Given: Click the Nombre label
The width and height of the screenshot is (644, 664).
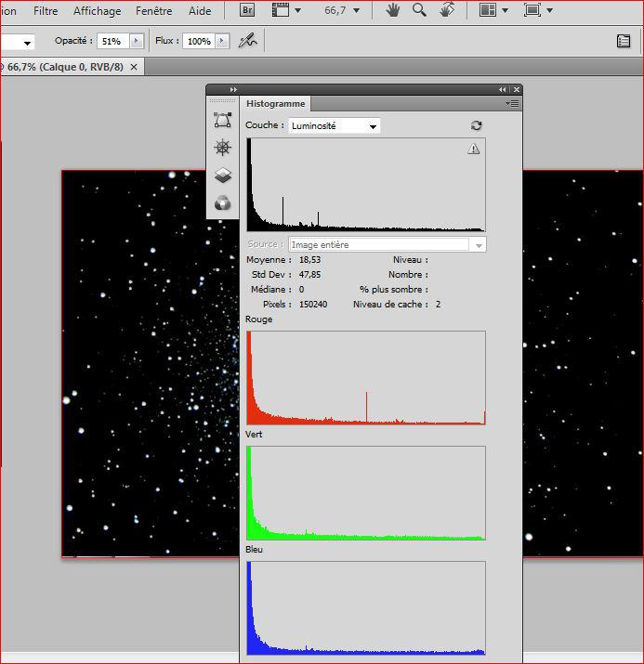Looking at the screenshot, I should pos(408,274).
